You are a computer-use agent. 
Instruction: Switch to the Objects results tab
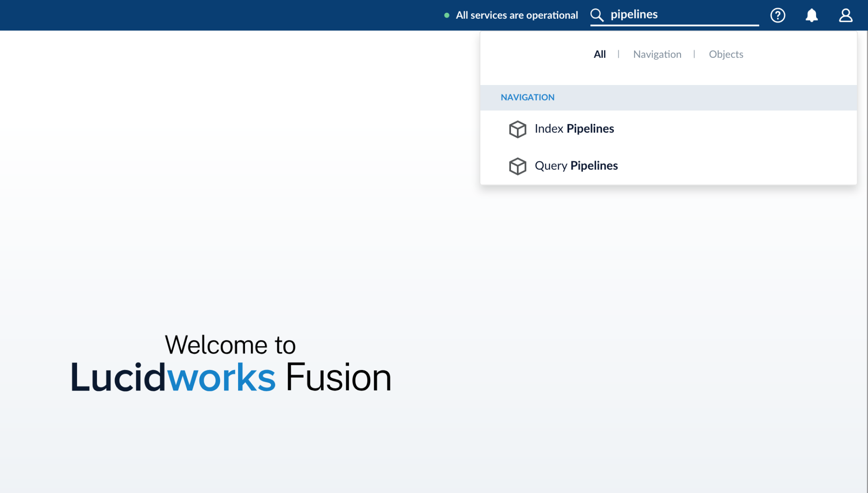point(726,54)
